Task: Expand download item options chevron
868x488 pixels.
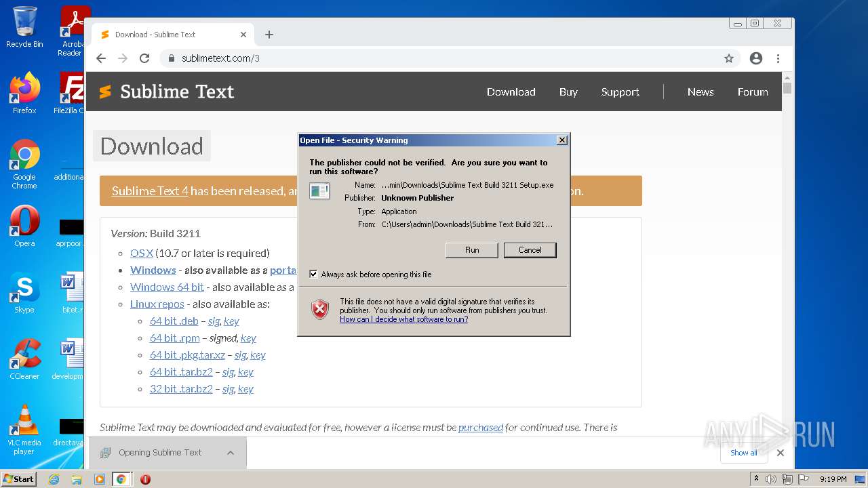Action: click(231, 453)
